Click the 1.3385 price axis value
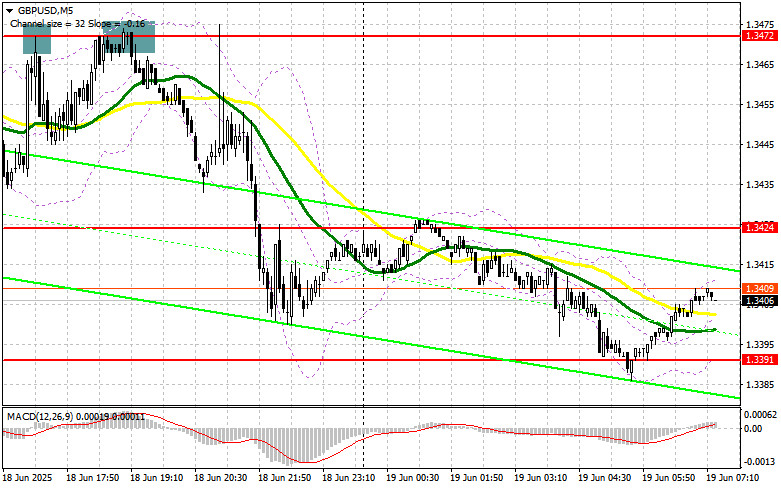Viewport: 781px width, 489px height. [761, 384]
